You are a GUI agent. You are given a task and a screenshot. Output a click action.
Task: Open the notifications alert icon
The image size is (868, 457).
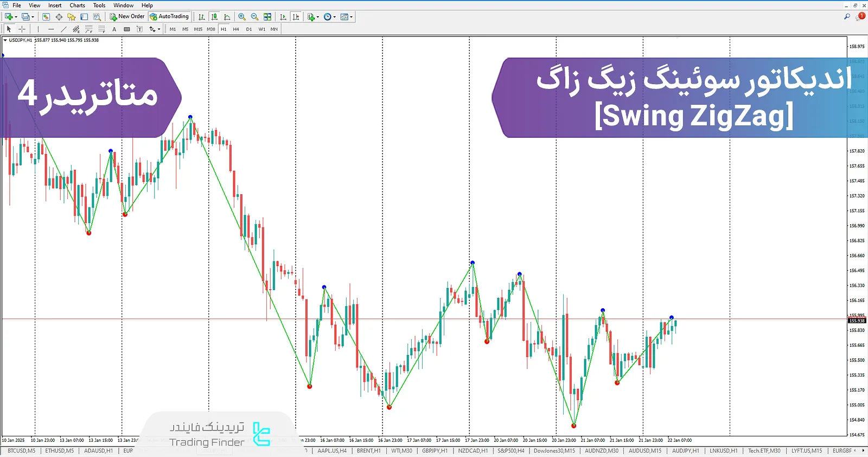coord(860,17)
